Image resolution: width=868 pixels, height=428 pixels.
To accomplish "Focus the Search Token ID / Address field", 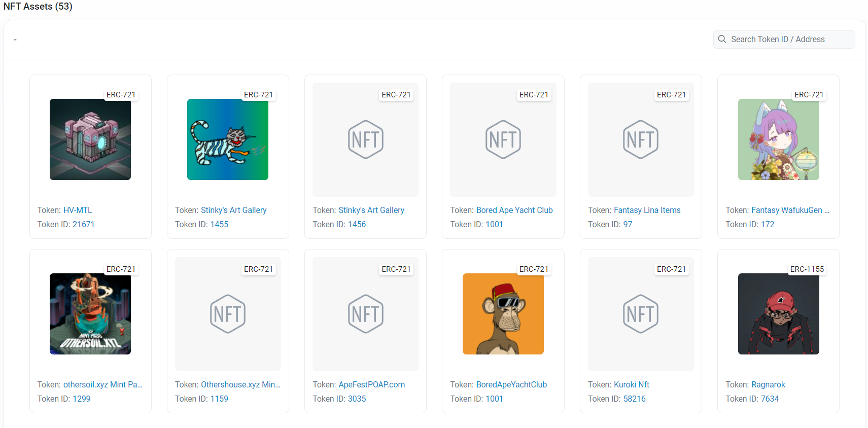I will pos(784,40).
